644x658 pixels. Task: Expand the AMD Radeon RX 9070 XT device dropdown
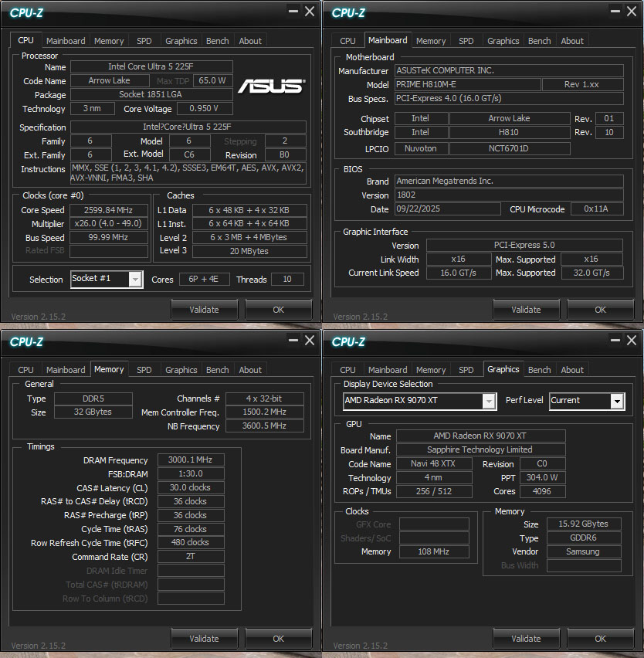coord(488,401)
